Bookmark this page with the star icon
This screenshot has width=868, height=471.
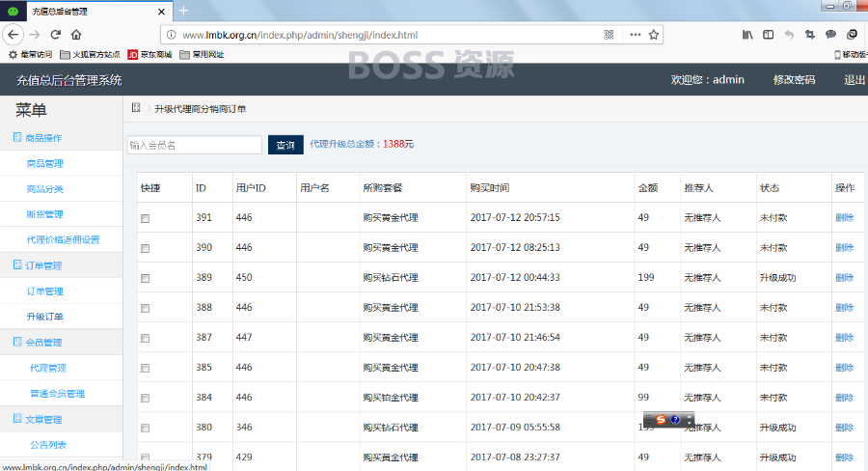[654, 35]
